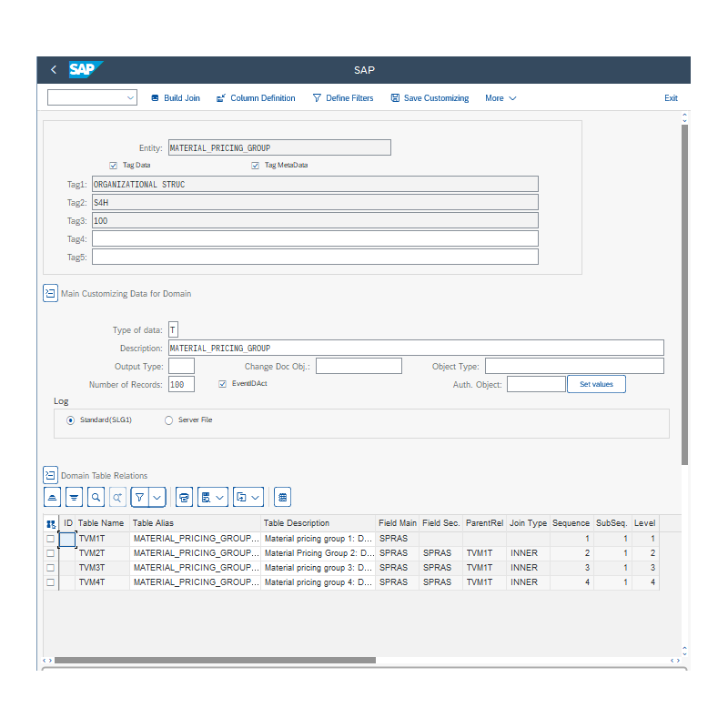Collapse the Domain Table Relations section icon
The height and width of the screenshot is (728, 728).
click(50, 474)
